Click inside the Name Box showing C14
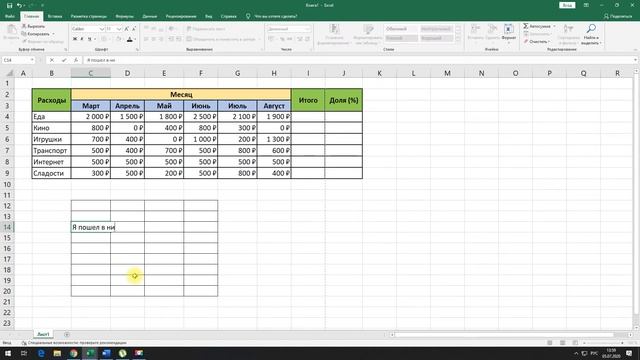Viewport: 640px width, 360px height. tap(16, 60)
